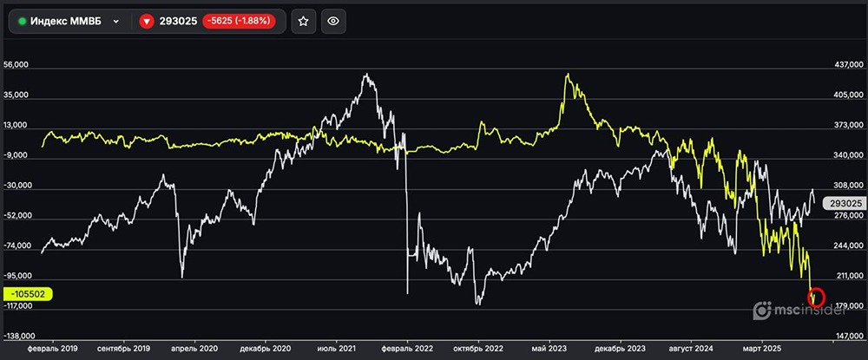Screen dimensions: 868x360
Task: Click the -30,000 left axis label
Action: [16, 186]
